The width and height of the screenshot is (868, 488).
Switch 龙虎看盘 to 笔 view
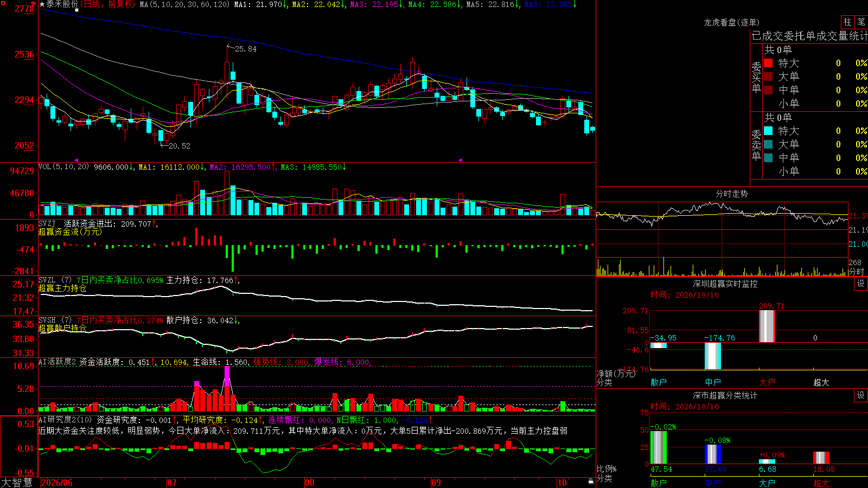pos(861,22)
